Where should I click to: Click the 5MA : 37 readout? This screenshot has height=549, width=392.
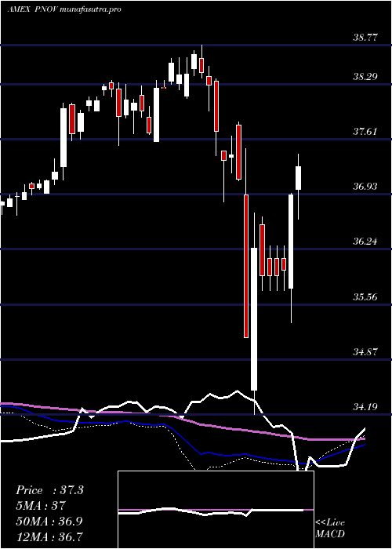41,506
